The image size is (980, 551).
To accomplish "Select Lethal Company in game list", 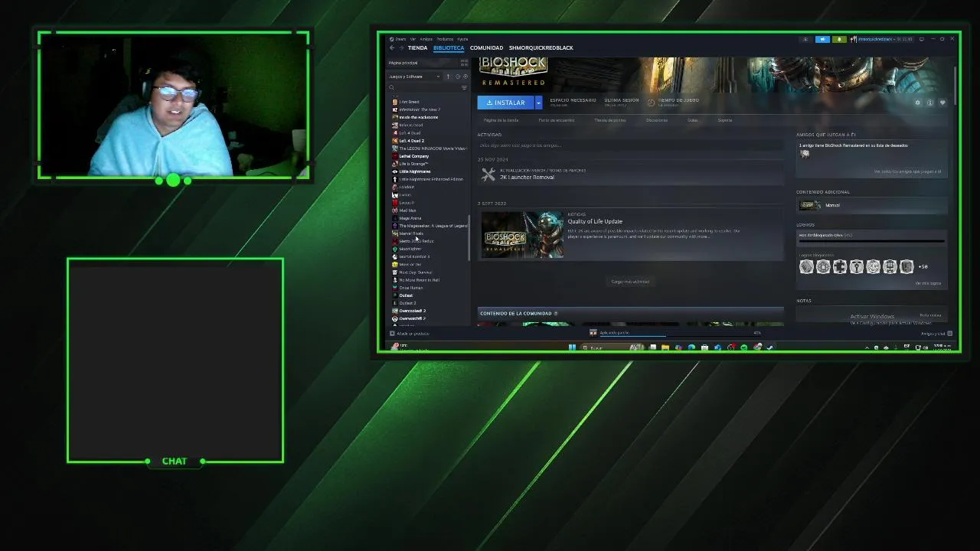I will coord(413,156).
